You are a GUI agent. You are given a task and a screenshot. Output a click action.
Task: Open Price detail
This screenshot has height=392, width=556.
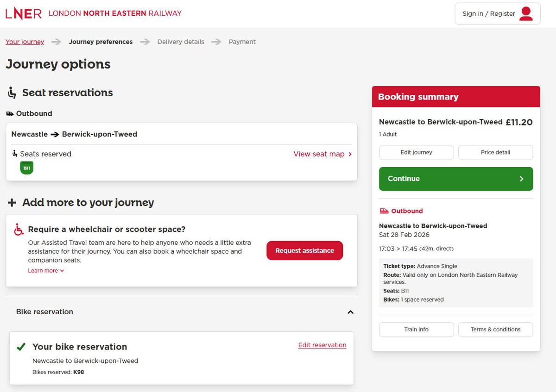496,152
